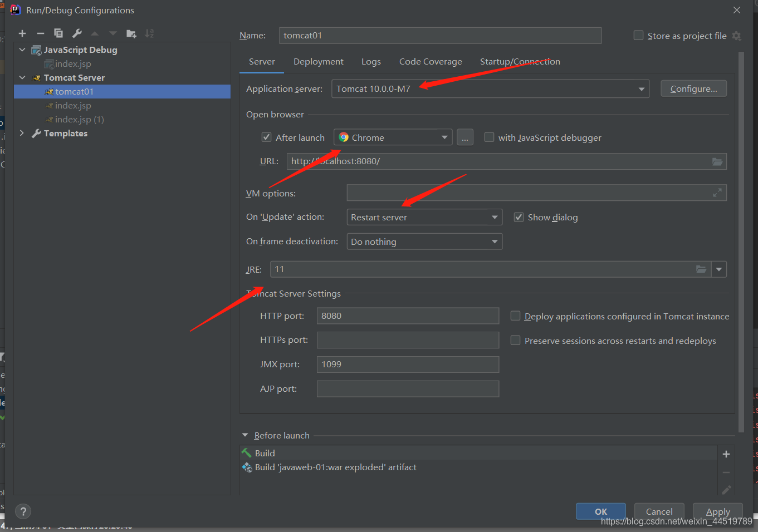Click Apply button

[718, 511]
